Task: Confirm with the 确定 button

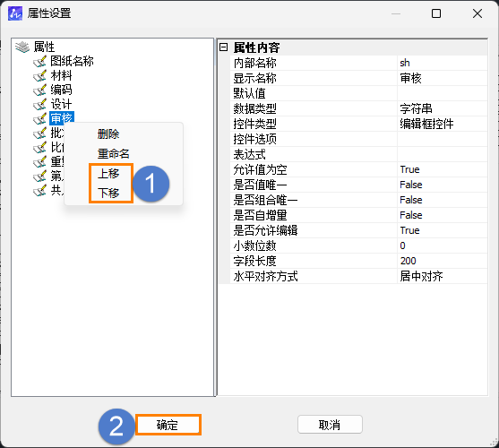Action: click(x=168, y=425)
